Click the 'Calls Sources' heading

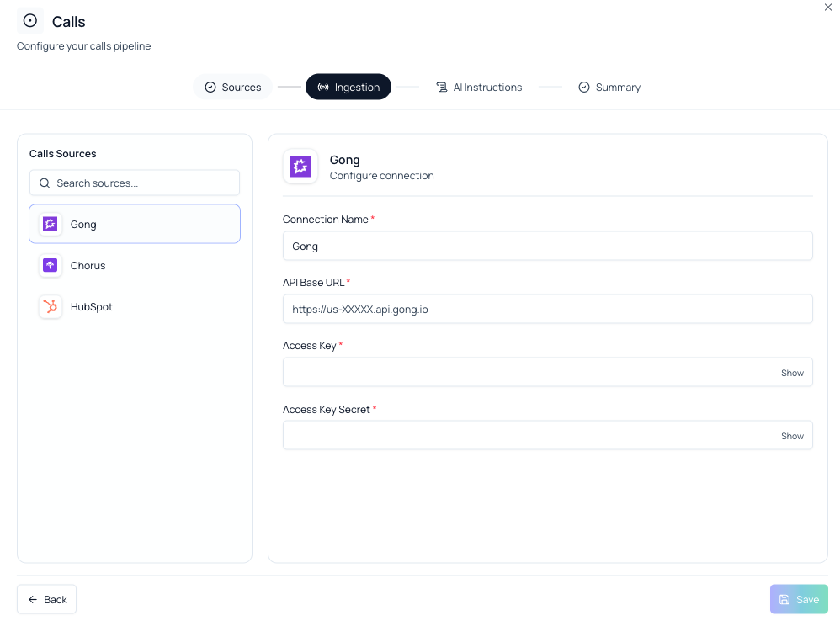click(62, 154)
